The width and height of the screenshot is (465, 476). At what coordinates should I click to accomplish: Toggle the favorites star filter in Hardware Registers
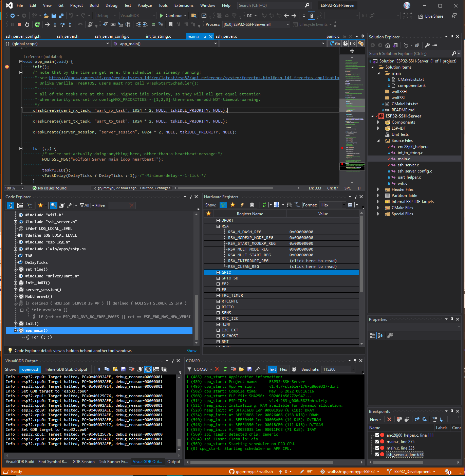point(232,205)
